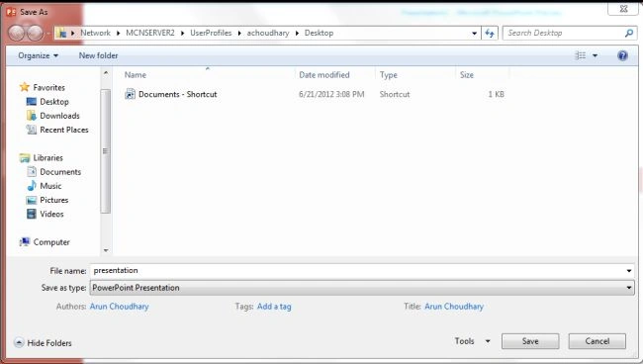Viewport: 643px width, 364px height.
Task: Click the Desktop icon under Favorites
Action: [x=32, y=101]
